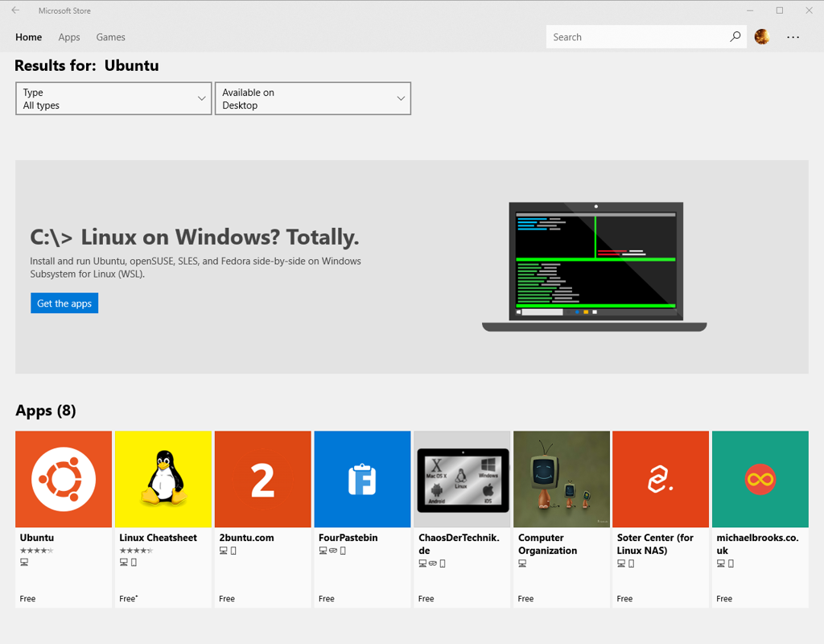This screenshot has width=824, height=644.
Task: Click Soter Center (for Linux NAS) title
Action: tap(655, 544)
